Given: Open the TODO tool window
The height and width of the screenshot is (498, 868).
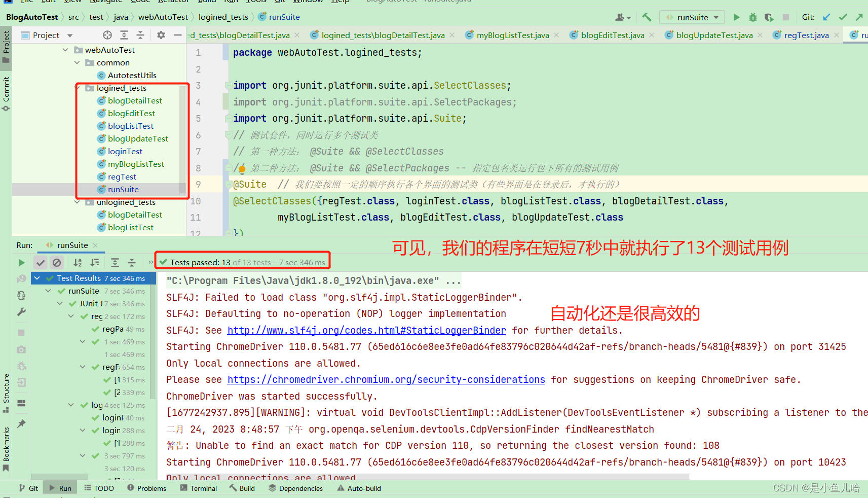Looking at the screenshot, I should (99, 488).
